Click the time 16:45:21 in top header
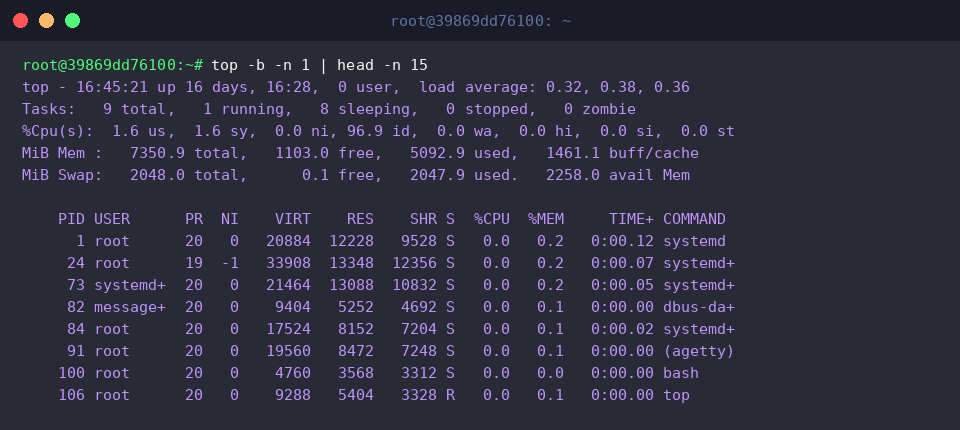 coord(112,87)
